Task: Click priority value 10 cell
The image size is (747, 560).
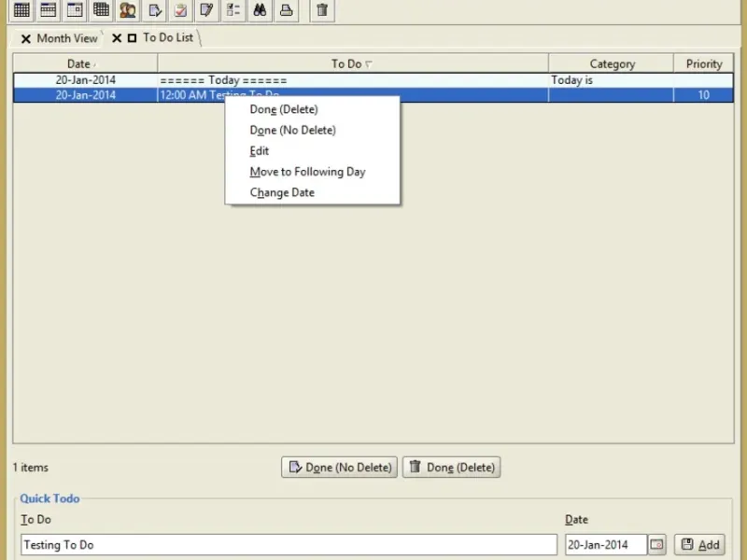Action: coord(704,95)
